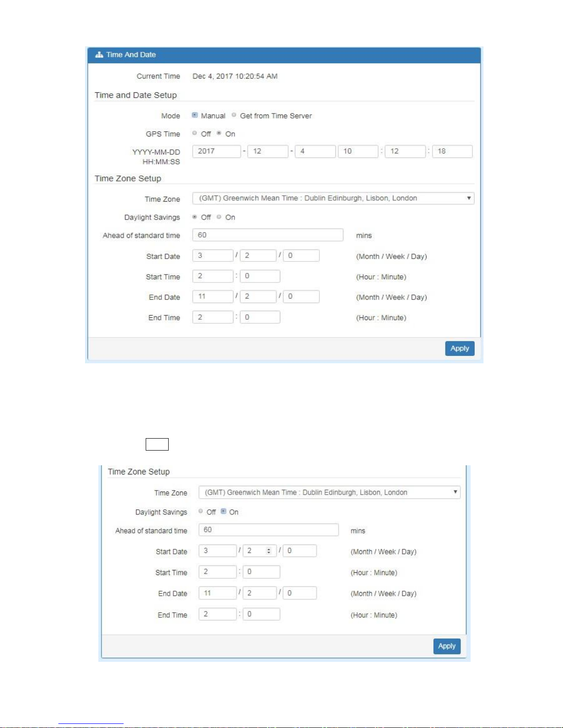Screen dimensions: 563x728
Task: Click the Time and Date Setup heading
Action: point(136,95)
